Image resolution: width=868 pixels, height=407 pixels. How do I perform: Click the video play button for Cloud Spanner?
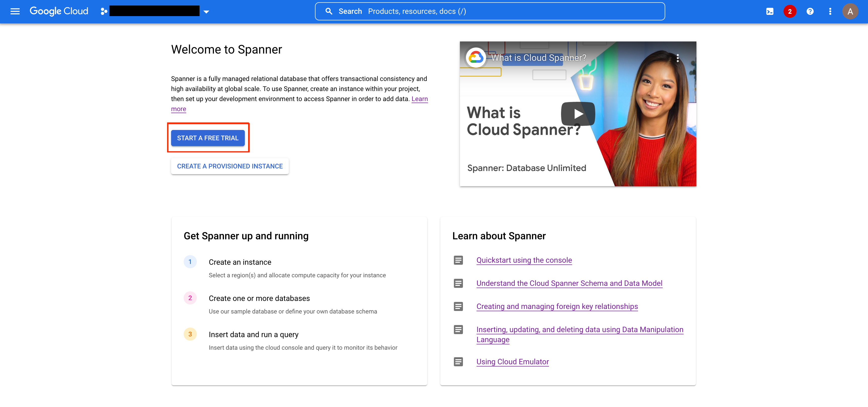pyautogui.click(x=578, y=113)
